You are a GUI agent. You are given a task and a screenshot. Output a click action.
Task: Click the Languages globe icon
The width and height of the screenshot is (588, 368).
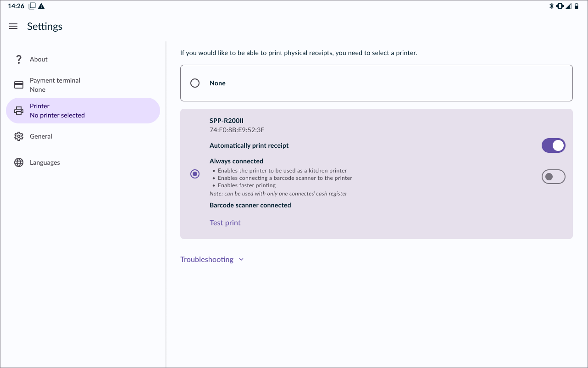tap(19, 162)
